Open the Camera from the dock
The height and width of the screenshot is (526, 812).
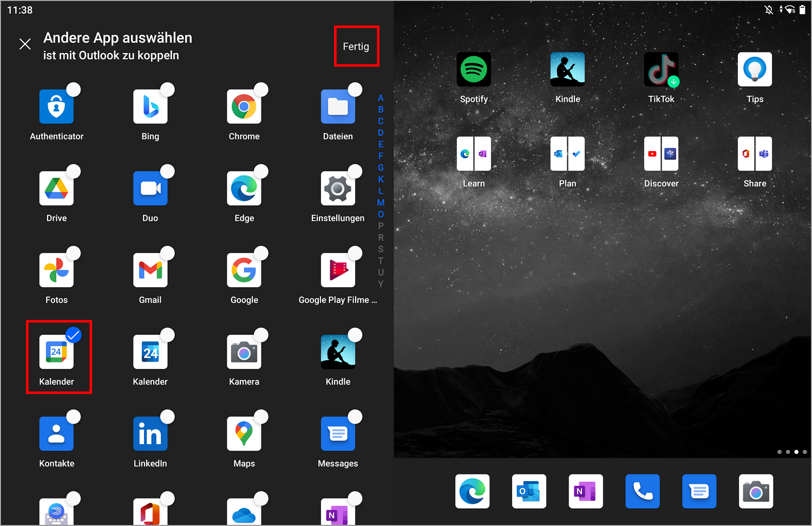tap(756, 491)
